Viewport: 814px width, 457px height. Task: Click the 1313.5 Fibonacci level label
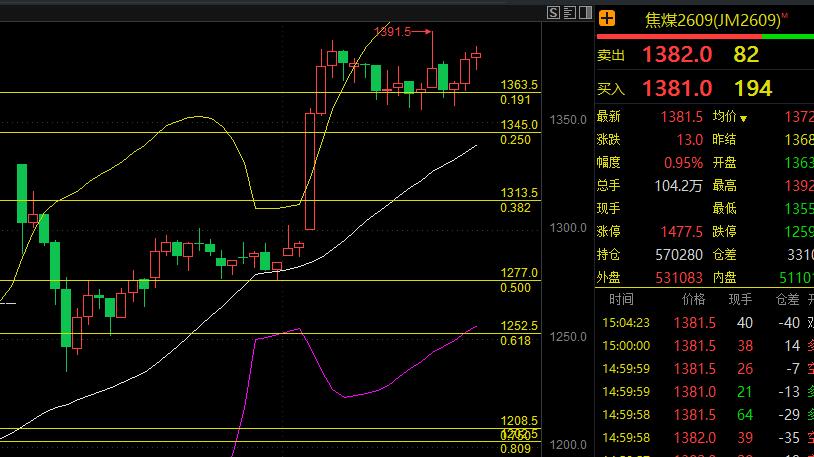point(519,193)
